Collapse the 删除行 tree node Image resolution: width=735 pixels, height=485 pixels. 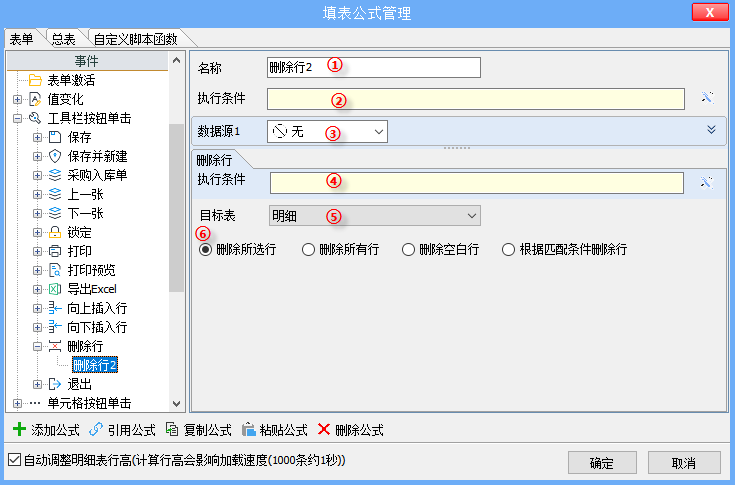pyautogui.click(x=37, y=346)
